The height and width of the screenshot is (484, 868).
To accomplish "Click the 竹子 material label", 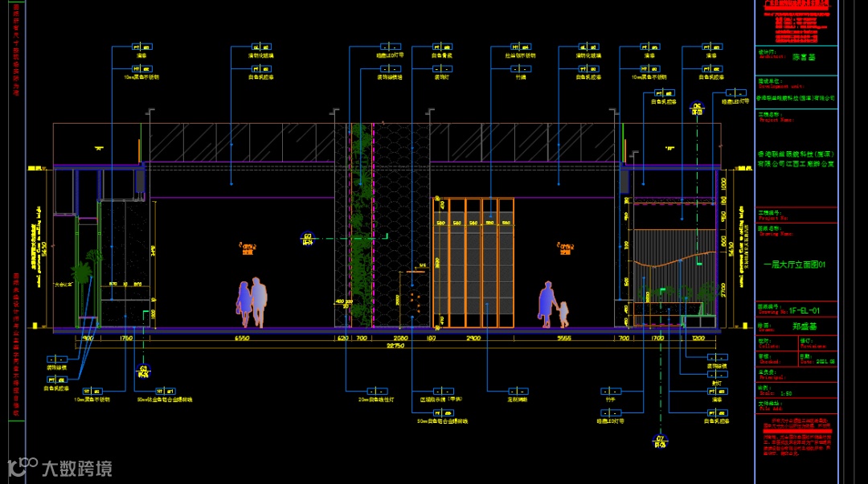I will 610,400.
